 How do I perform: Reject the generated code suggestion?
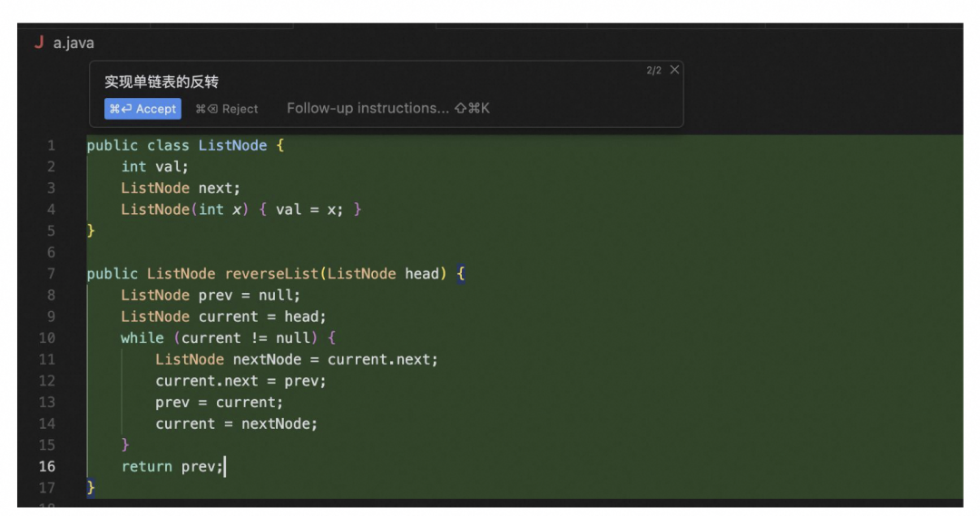[227, 109]
